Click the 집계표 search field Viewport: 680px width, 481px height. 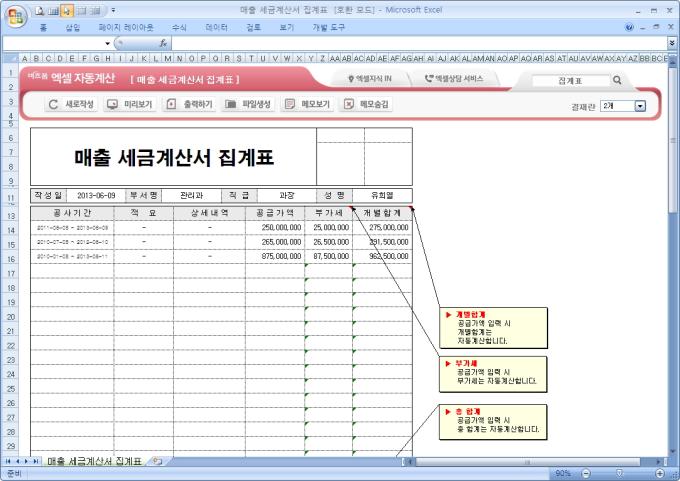point(570,80)
